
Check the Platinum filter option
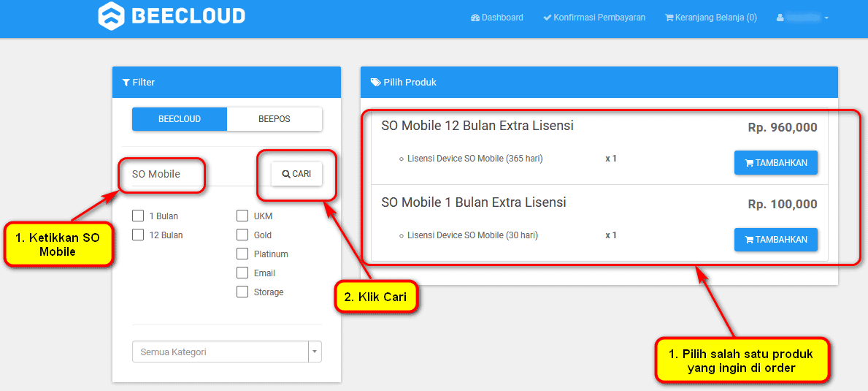tap(242, 254)
